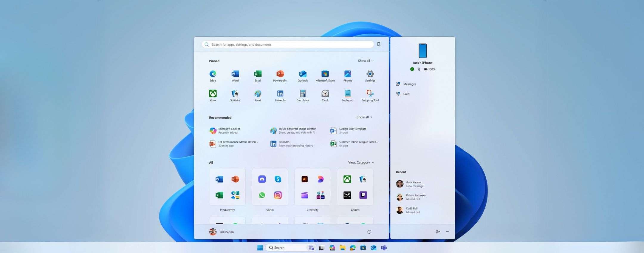Click the Windows Start button on taskbar
644x253 pixels.
pyautogui.click(x=260, y=248)
